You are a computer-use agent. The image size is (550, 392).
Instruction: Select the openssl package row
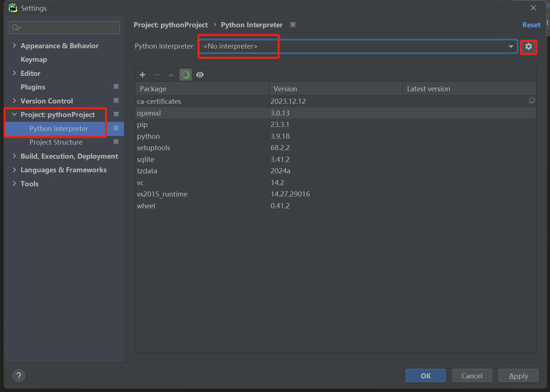click(335, 113)
